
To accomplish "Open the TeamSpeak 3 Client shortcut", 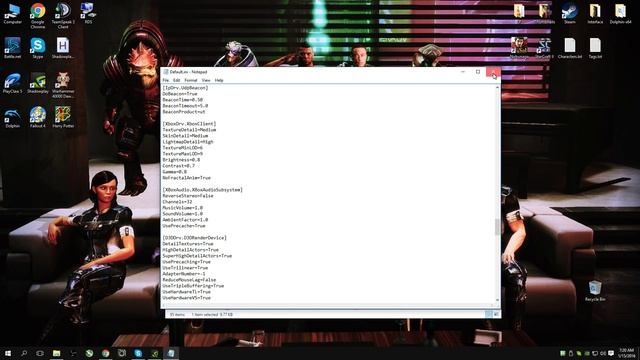I will (63, 16).
